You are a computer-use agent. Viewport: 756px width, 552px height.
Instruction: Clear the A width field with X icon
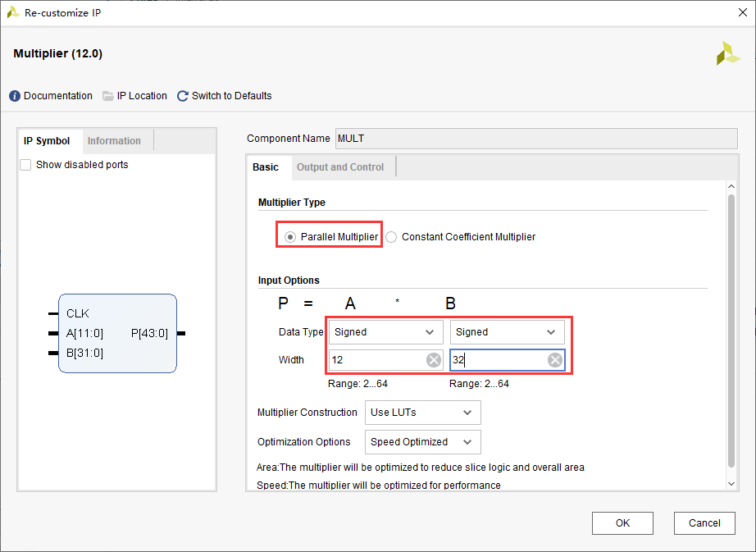click(433, 360)
